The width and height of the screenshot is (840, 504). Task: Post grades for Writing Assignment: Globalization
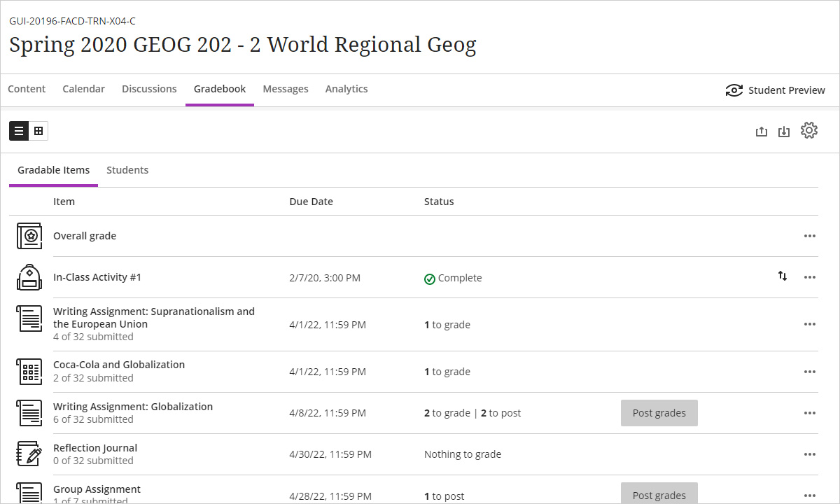click(x=659, y=413)
